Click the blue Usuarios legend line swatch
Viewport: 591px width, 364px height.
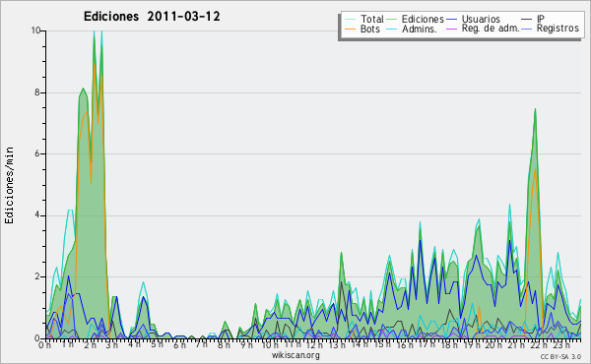pyautogui.click(x=451, y=19)
